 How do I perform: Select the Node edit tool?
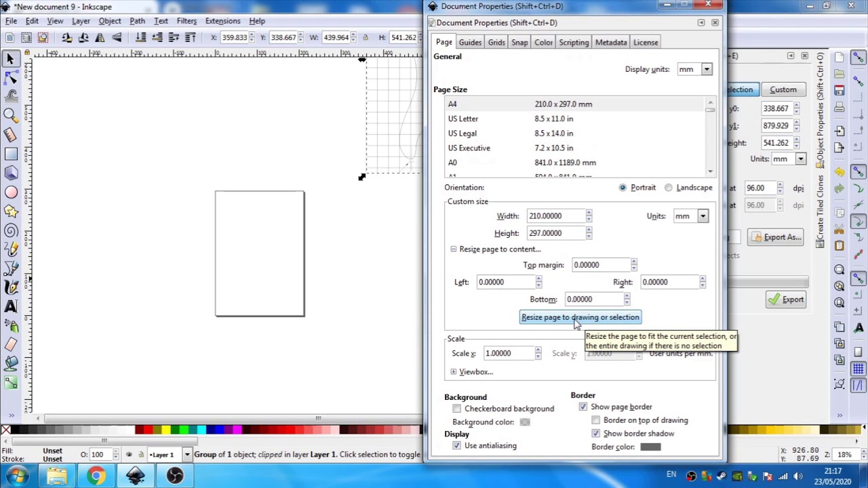pyautogui.click(x=10, y=79)
